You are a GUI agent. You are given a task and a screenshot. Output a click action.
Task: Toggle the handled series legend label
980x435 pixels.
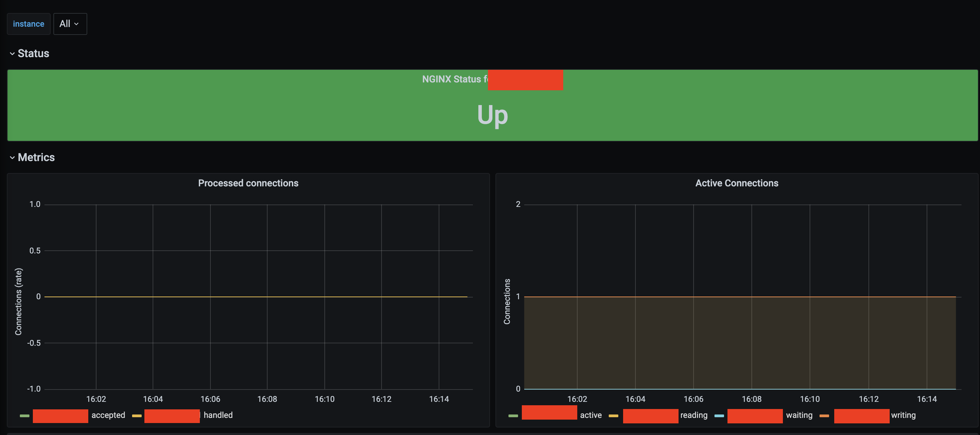[218, 415]
